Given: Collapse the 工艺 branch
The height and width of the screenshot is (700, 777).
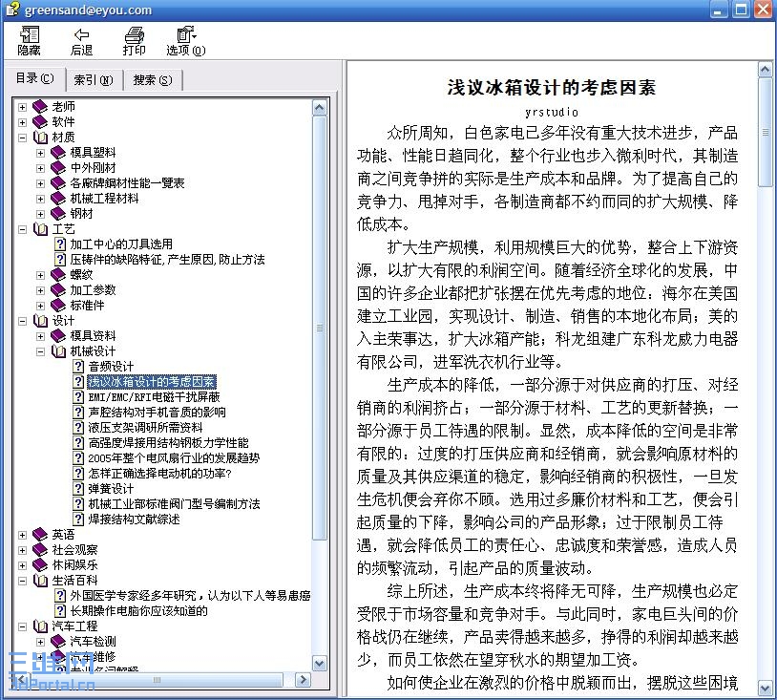Looking at the screenshot, I should pyautogui.click(x=21, y=228).
